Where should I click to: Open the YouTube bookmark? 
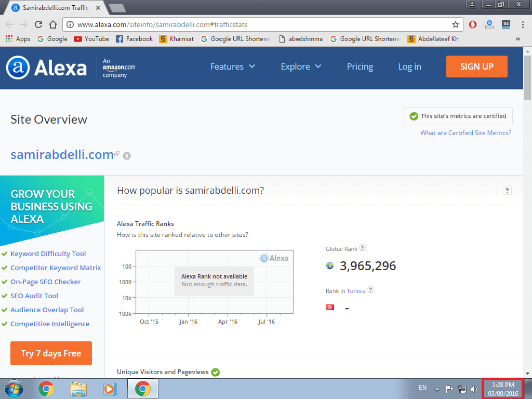coord(91,39)
